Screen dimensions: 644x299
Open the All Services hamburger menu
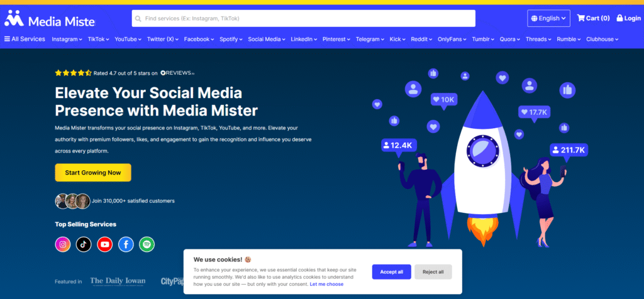pos(25,39)
